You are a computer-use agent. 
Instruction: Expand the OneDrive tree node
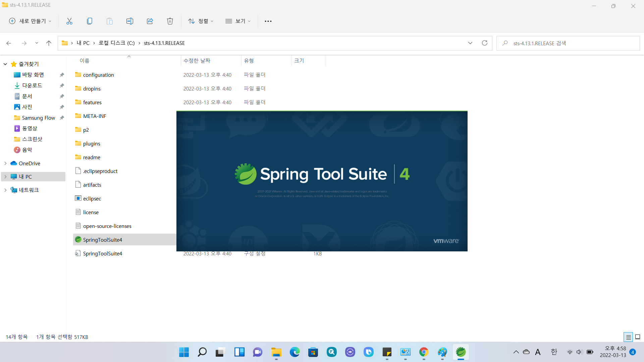pos(5,163)
